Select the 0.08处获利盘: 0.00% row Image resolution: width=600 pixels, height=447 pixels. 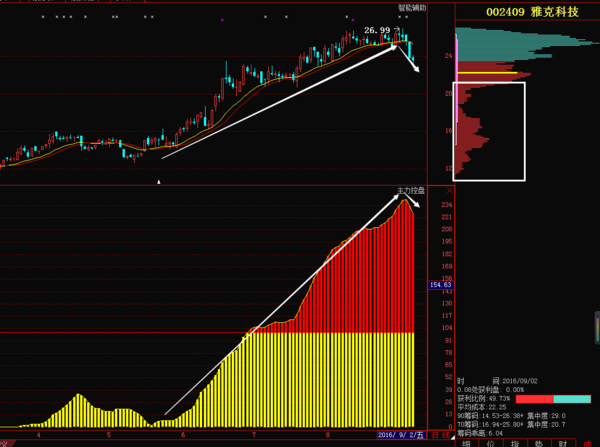pyautogui.click(x=490, y=390)
